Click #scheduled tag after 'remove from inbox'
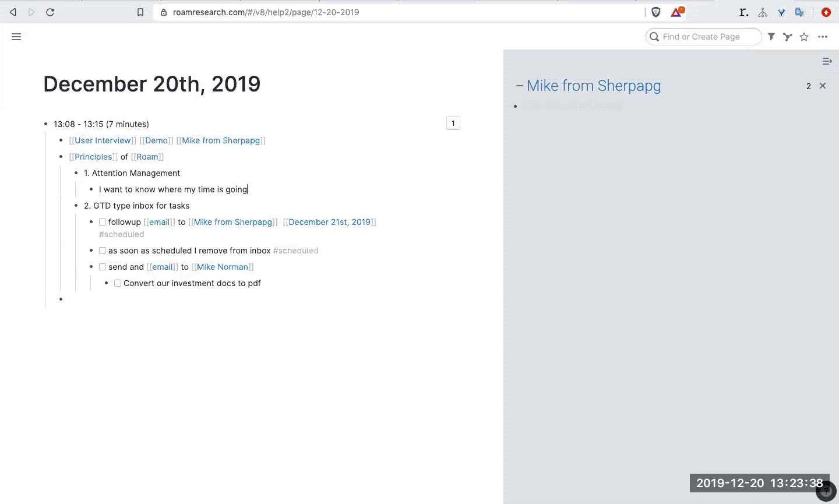The width and height of the screenshot is (839, 504). coord(295,251)
